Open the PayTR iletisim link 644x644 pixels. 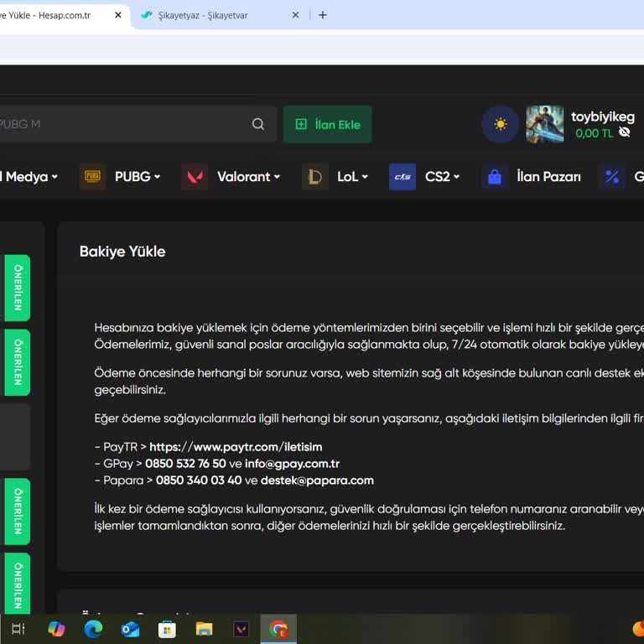point(236,447)
